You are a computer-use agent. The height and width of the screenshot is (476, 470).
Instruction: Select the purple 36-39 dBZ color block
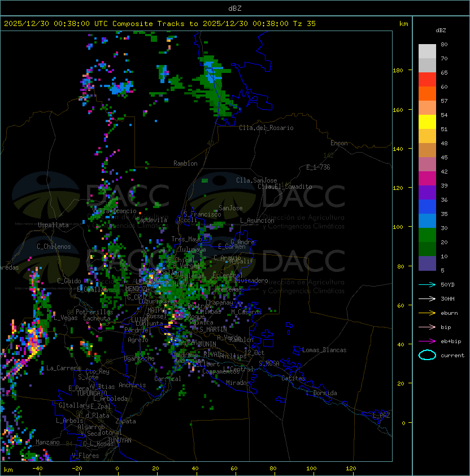pos(427,192)
